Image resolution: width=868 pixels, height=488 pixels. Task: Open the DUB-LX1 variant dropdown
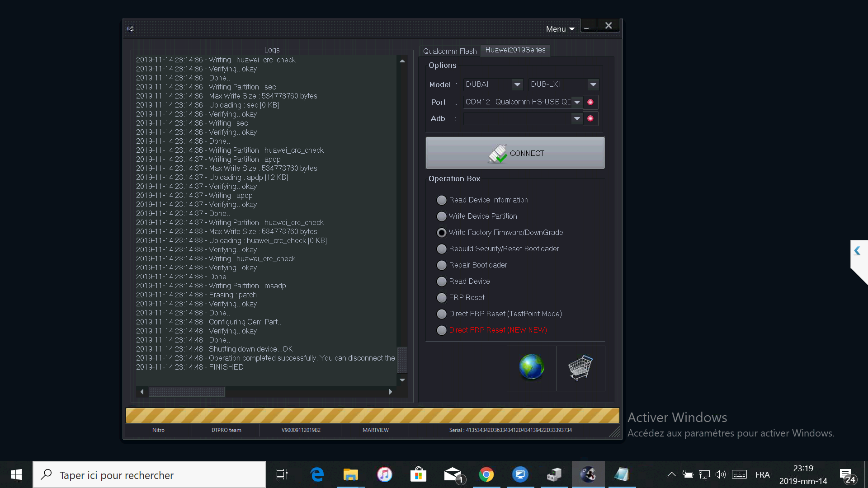pyautogui.click(x=593, y=84)
